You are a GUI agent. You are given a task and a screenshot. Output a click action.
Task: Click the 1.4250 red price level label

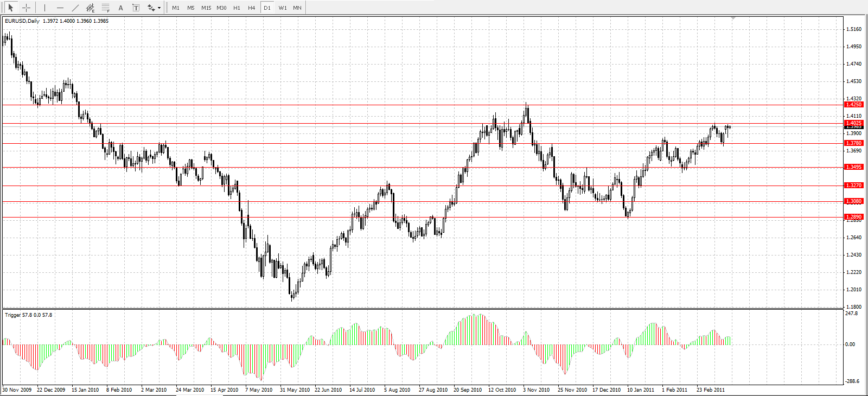pyautogui.click(x=854, y=105)
